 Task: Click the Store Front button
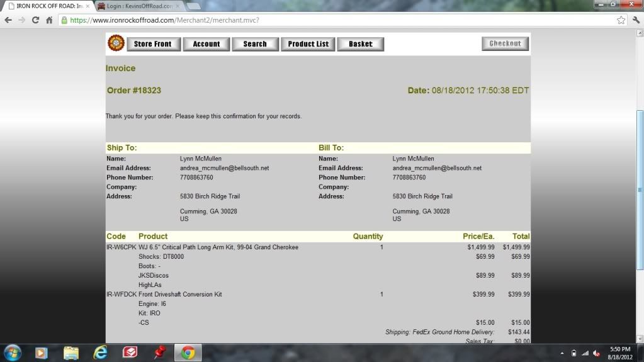coord(153,44)
